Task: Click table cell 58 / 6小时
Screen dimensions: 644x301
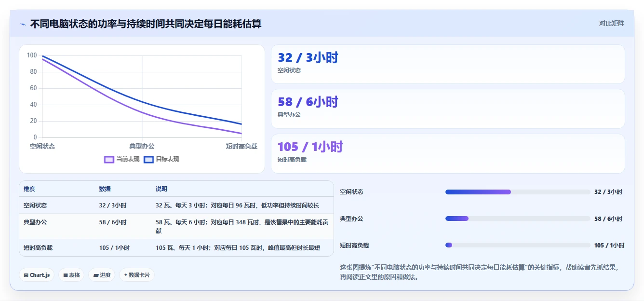Action: [x=113, y=222]
